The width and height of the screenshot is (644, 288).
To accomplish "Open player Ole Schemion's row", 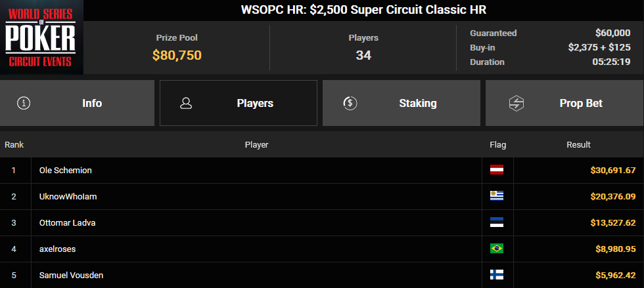I will click(x=65, y=170).
